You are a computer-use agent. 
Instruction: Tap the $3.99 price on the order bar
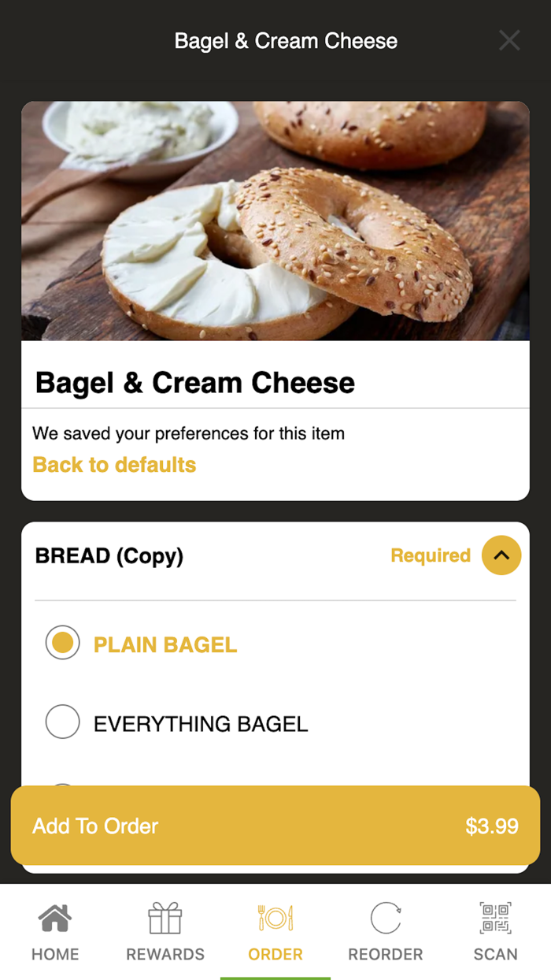pyautogui.click(x=492, y=826)
